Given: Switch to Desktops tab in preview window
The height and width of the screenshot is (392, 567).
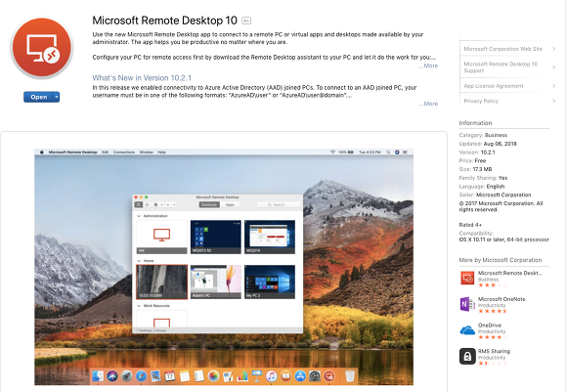Looking at the screenshot, I should 209,204.
